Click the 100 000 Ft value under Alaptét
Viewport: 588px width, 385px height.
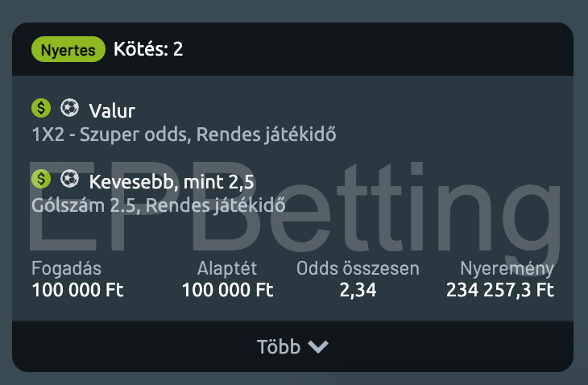(228, 290)
